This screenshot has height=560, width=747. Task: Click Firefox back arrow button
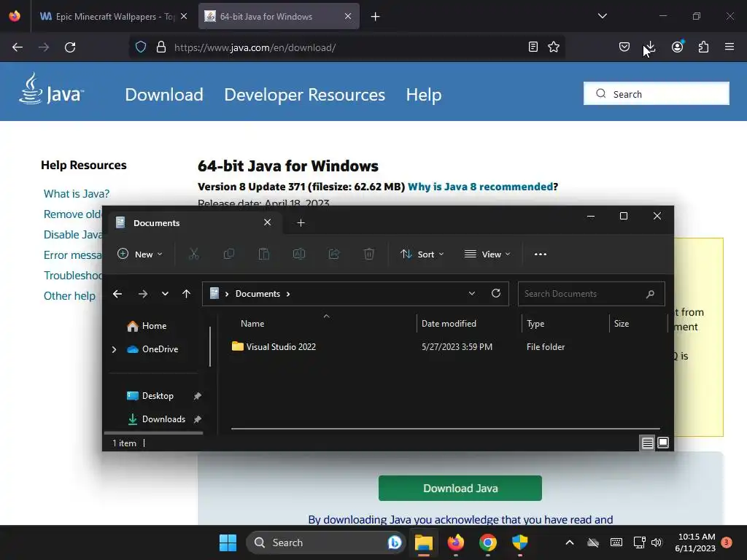click(x=18, y=47)
